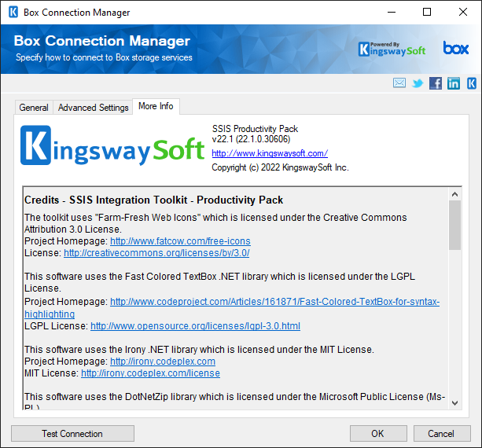Select the More Info tab
The height and width of the screenshot is (448, 482).
(156, 106)
